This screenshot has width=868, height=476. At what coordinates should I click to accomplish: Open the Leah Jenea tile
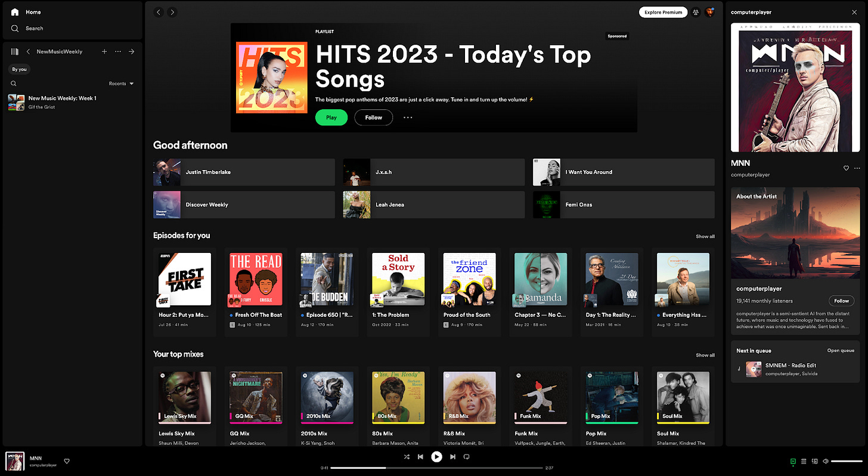click(x=433, y=205)
